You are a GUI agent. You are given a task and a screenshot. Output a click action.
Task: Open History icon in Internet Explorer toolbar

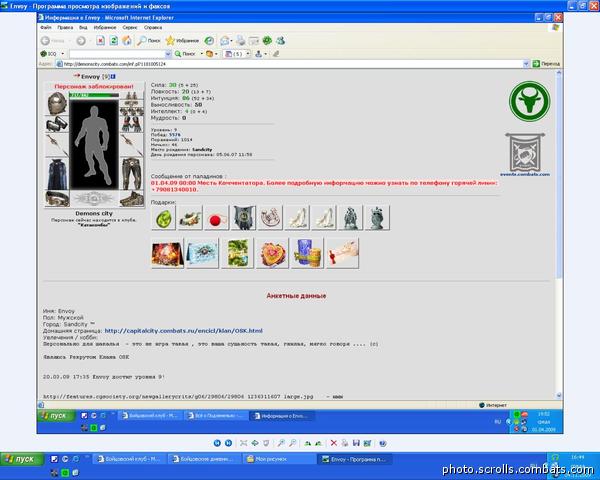click(x=209, y=41)
